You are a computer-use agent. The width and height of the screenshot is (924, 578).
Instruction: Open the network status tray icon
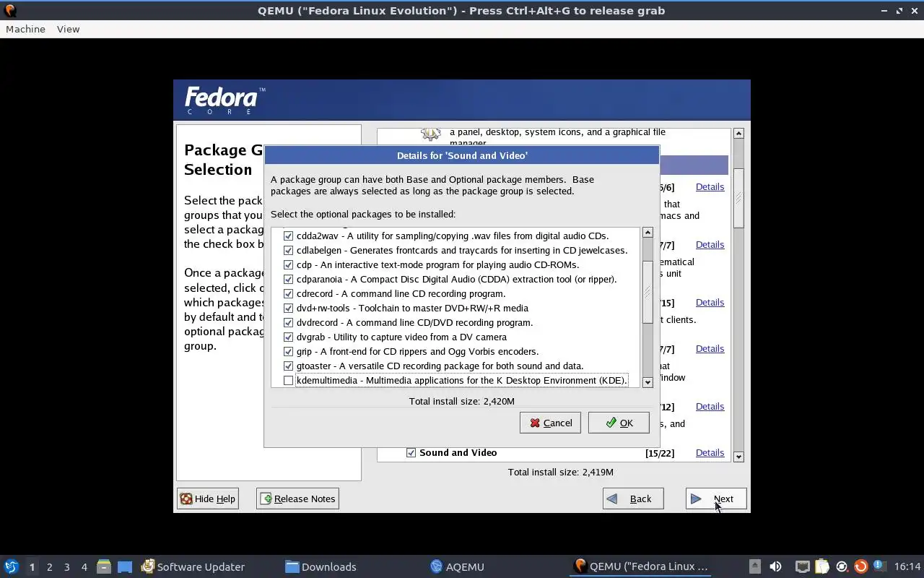[x=802, y=566]
